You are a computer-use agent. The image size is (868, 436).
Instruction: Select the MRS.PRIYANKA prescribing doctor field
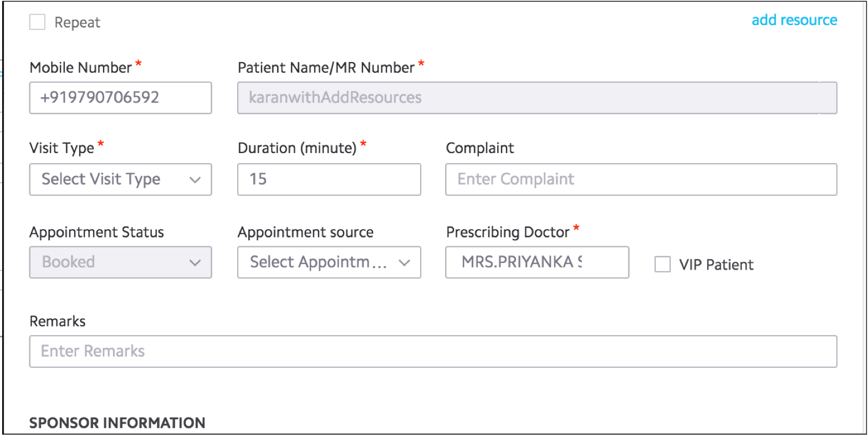point(537,262)
